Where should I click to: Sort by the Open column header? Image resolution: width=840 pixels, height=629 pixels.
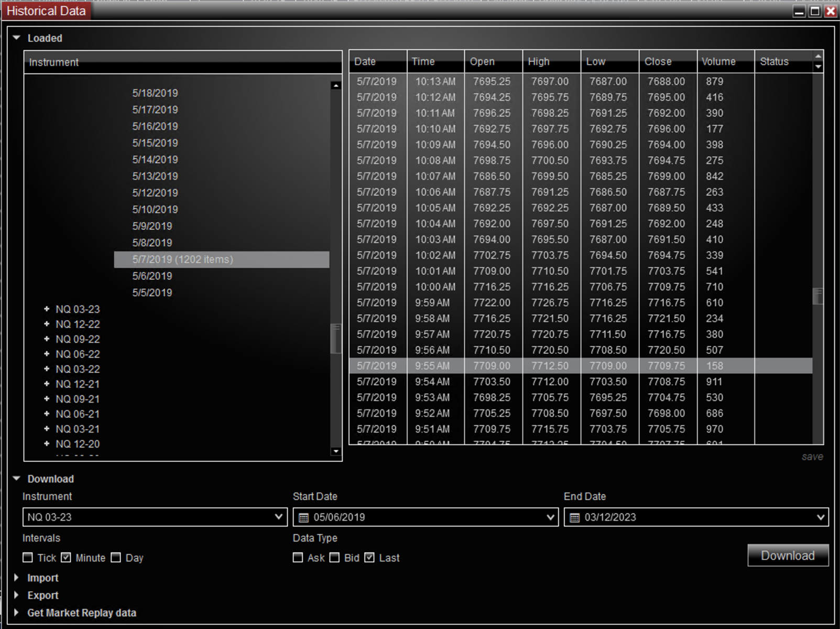click(x=494, y=61)
